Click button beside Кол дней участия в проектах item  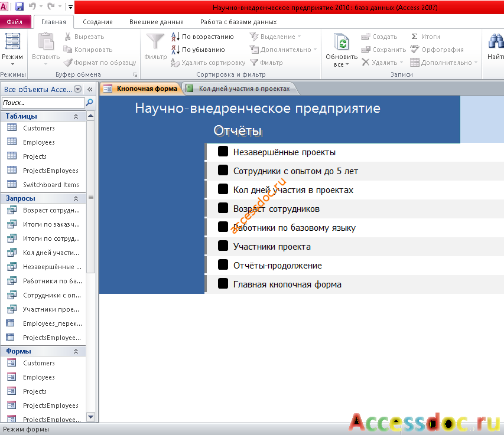point(223,189)
